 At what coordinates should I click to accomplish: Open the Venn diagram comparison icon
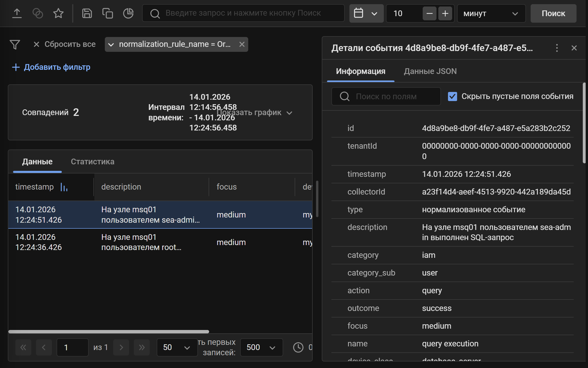[38, 13]
